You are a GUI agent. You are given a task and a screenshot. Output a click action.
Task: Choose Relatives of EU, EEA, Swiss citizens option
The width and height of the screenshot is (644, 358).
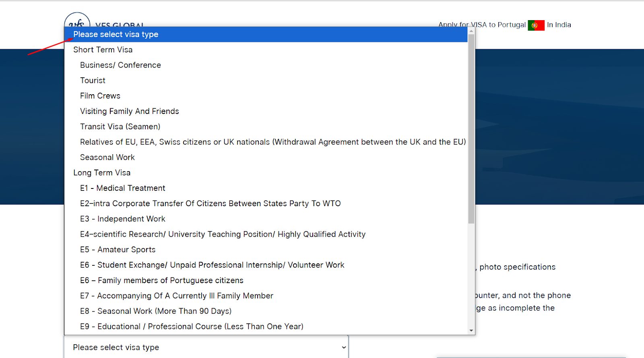point(266,142)
